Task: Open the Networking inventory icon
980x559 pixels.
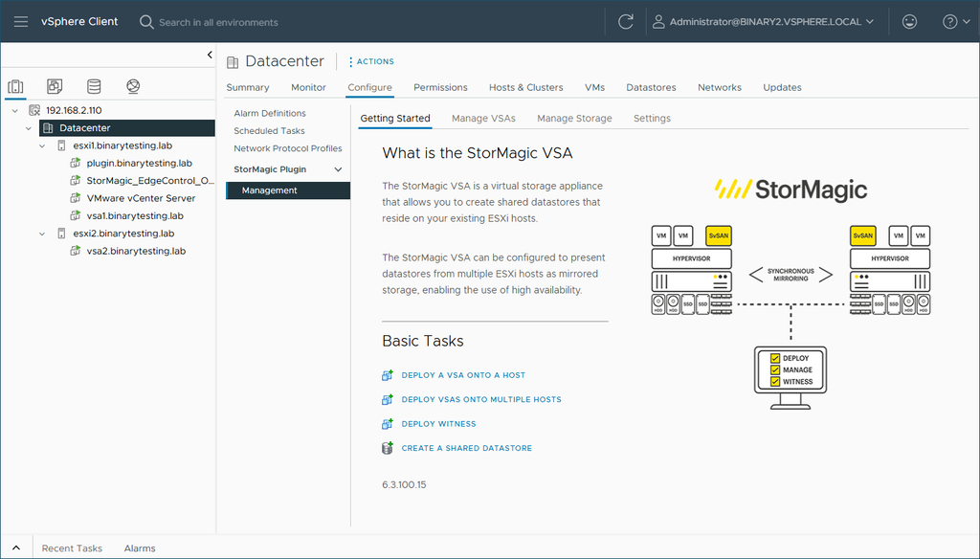Action: [133, 86]
